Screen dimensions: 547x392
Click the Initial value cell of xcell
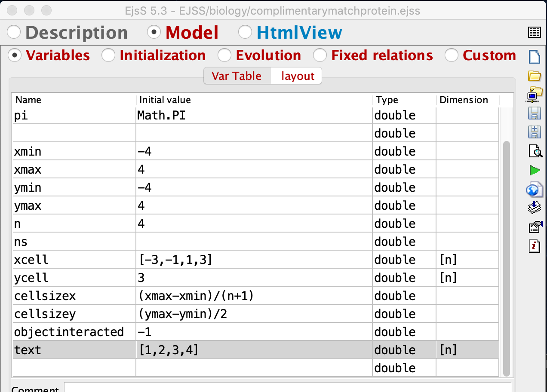point(254,260)
